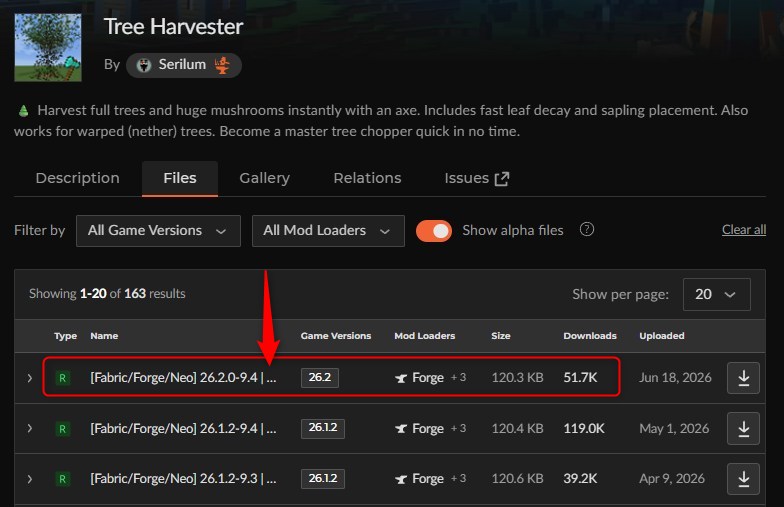Click the Tree Harvester mod thumbnail

pos(48,48)
